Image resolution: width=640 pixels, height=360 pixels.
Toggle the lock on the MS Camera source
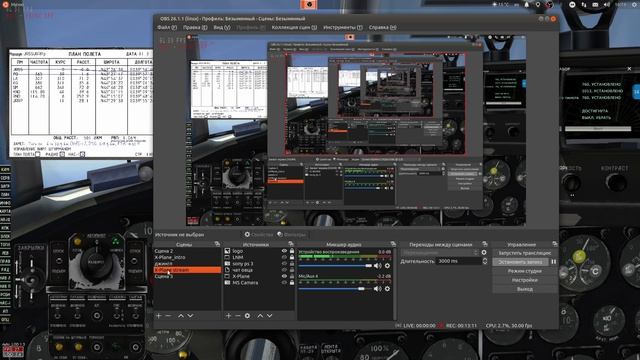(x=292, y=282)
